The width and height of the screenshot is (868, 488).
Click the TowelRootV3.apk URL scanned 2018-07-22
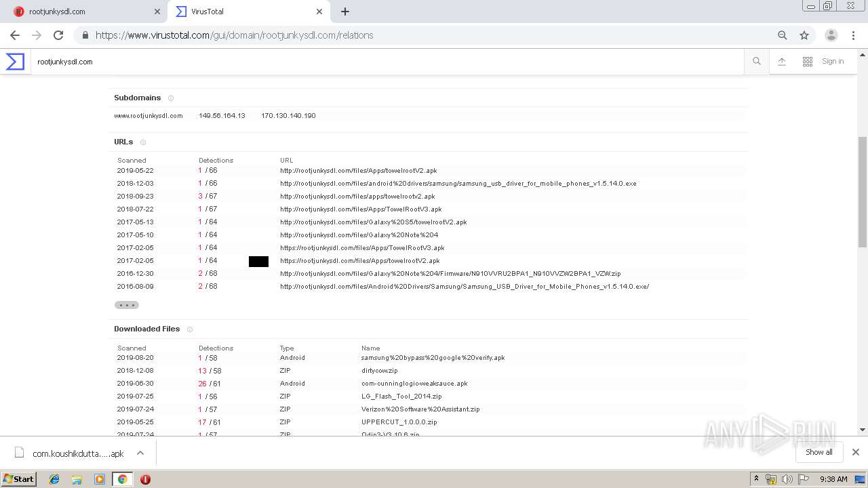coord(361,209)
